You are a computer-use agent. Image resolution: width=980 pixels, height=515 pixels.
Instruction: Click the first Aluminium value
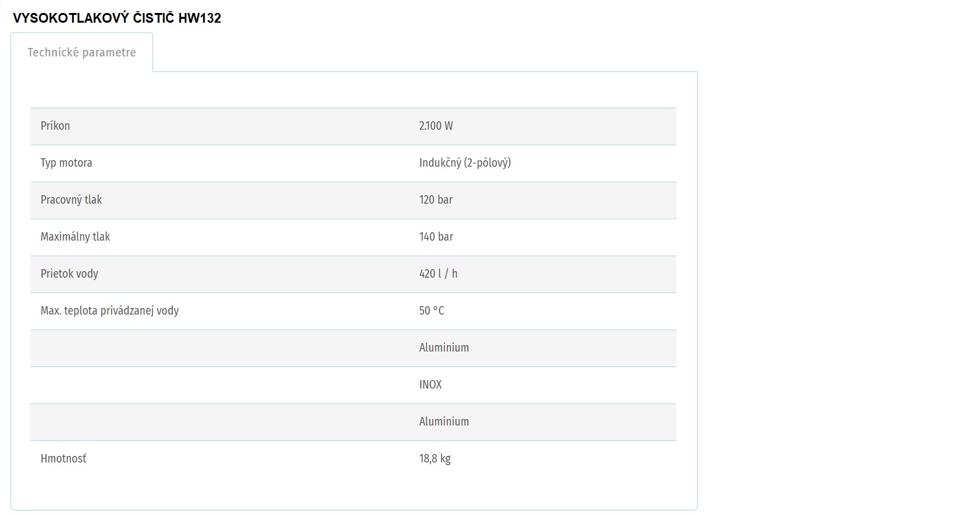point(444,348)
